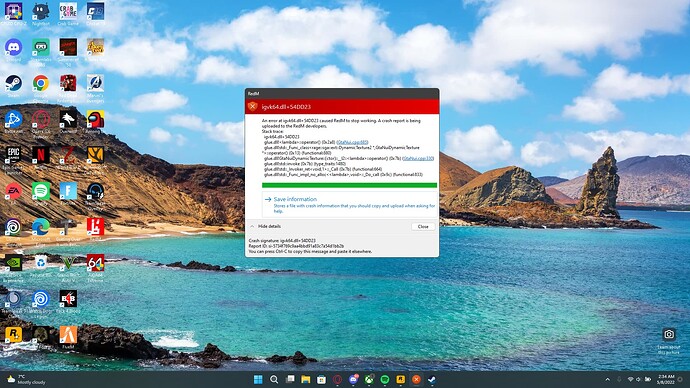Choose Save information in crash dialog

tap(350, 205)
